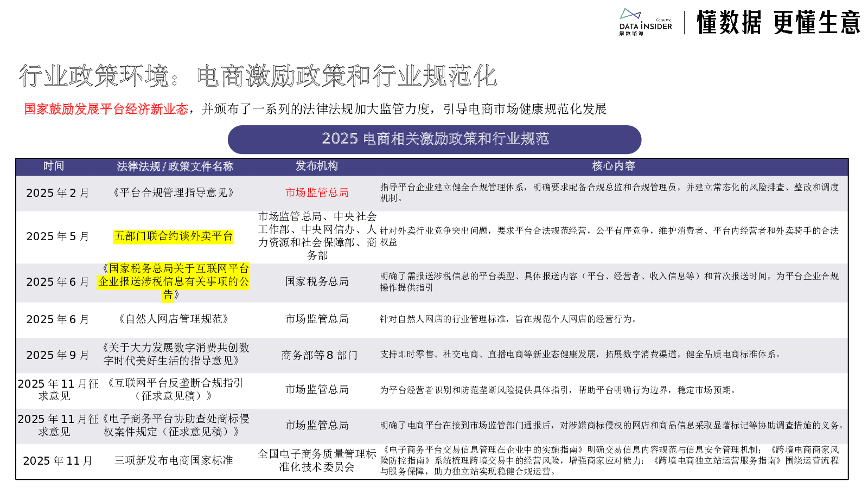
Task: Click the red text 国家鼓励发展平台经济新业态
Action: (106, 109)
